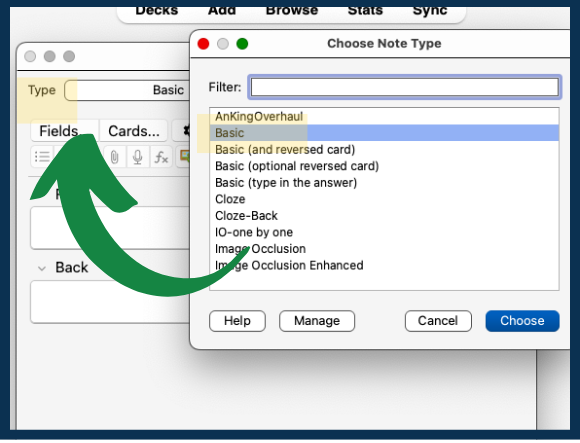This screenshot has width=580, height=443.
Task: Click the paperclip attach icon
Action: pyautogui.click(x=115, y=157)
